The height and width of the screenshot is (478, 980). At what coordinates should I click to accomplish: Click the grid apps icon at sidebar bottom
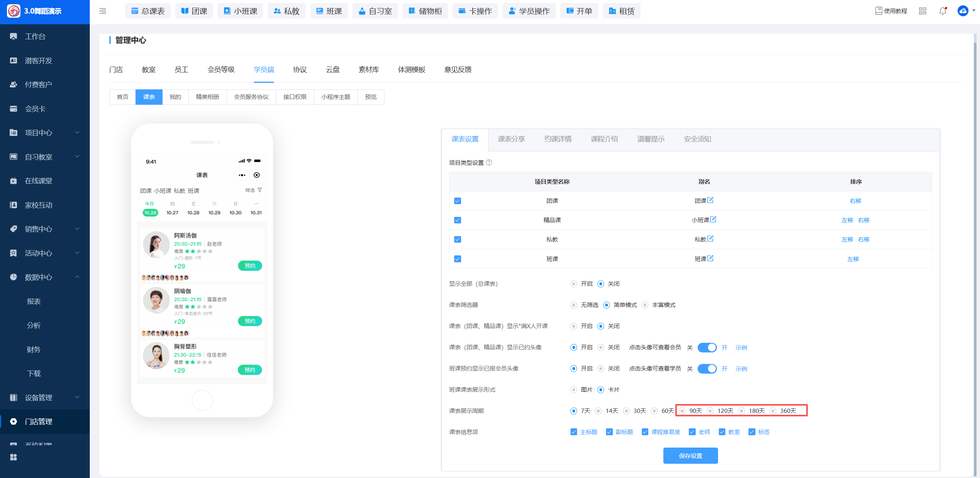click(x=13, y=457)
